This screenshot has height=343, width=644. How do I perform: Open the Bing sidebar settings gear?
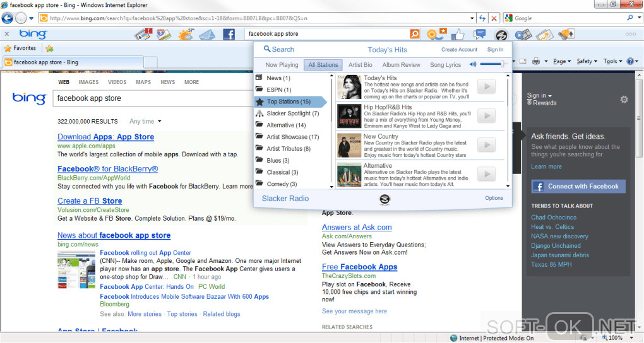click(x=624, y=99)
